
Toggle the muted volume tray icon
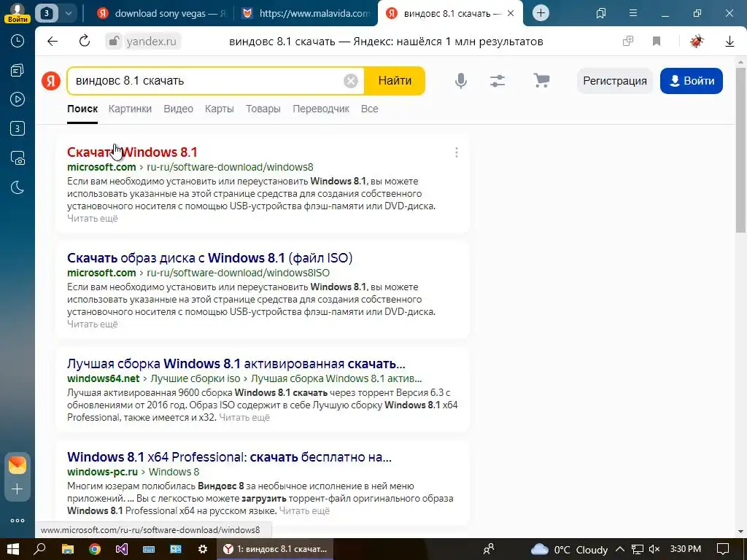pyautogui.click(x=654, y=549)
